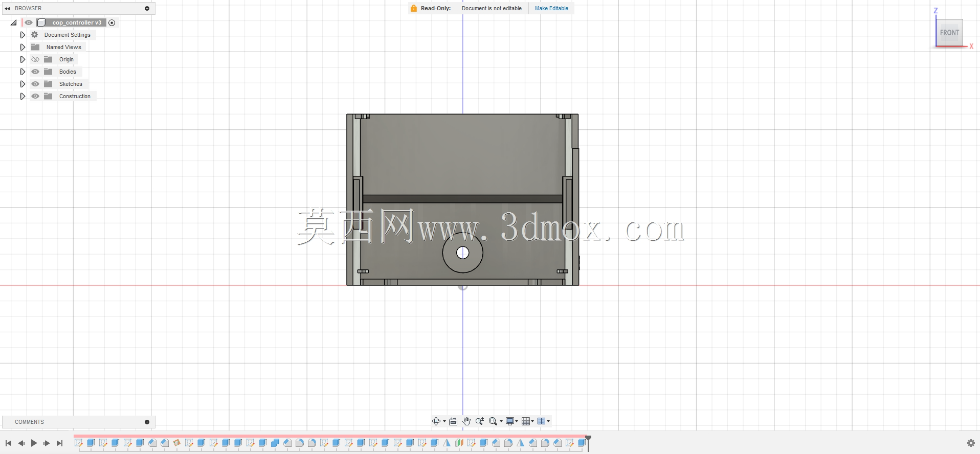The height and width of the screenshot is (454, 980).
Task: Jump to timeline beginning
Action: click(x=8, y=443)
